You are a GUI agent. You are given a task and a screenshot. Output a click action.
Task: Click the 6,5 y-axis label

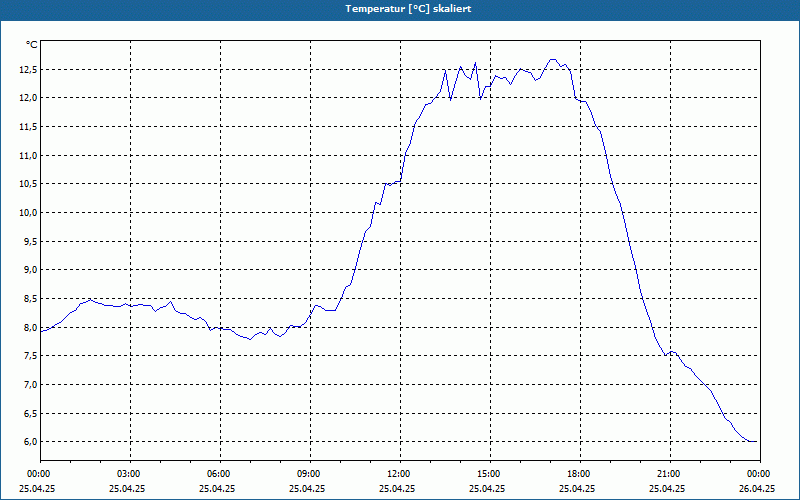click(x=30, y=413)
